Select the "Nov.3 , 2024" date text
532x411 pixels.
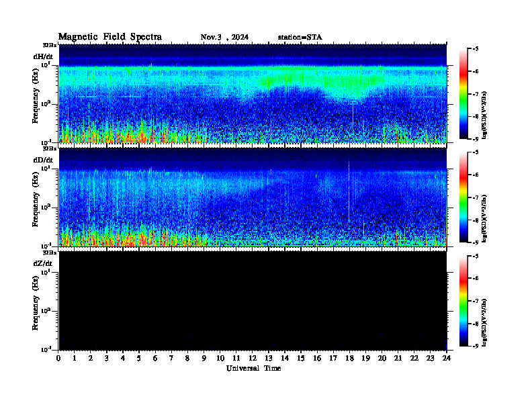pyautogui.click(x=224, y=38)
